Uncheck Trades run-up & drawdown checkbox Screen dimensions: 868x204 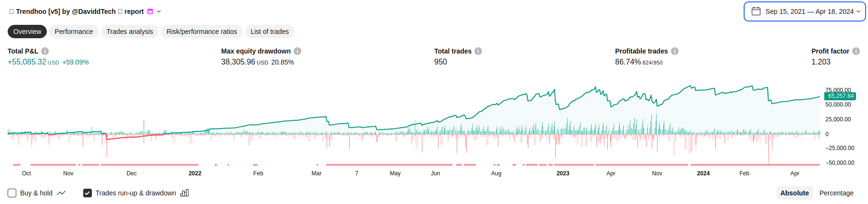[88, 193]
